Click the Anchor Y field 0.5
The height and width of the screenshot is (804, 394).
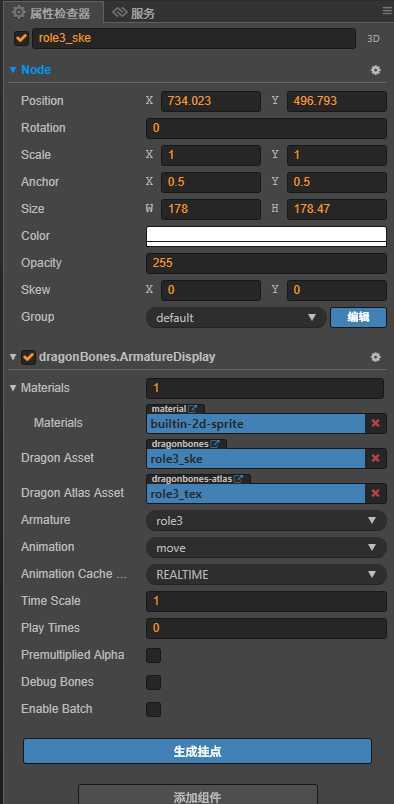337,182
